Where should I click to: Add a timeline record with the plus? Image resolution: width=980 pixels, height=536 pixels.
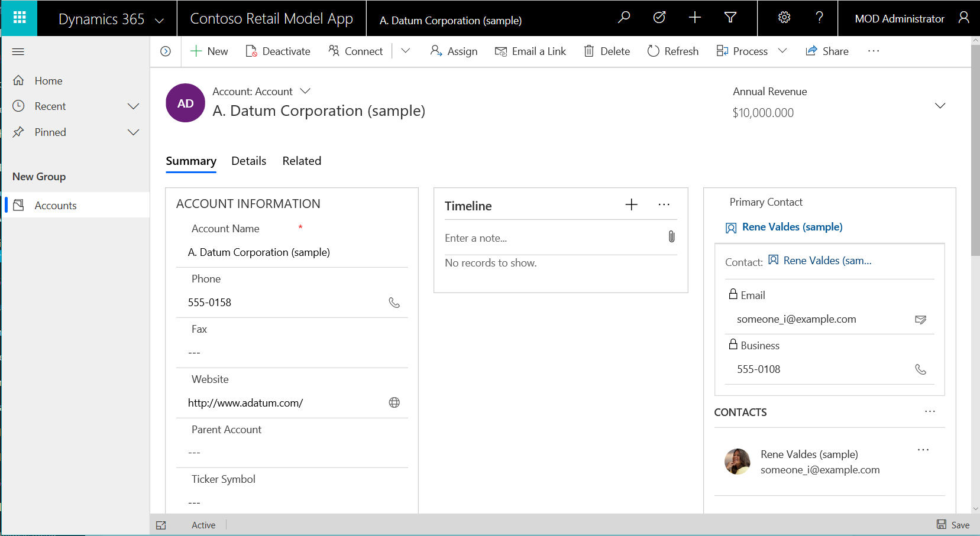(631, 205)
